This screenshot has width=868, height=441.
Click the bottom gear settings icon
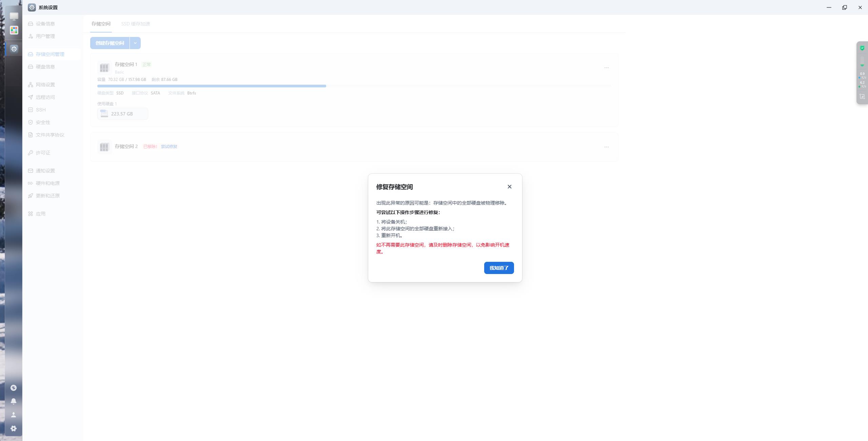(14, 428)
